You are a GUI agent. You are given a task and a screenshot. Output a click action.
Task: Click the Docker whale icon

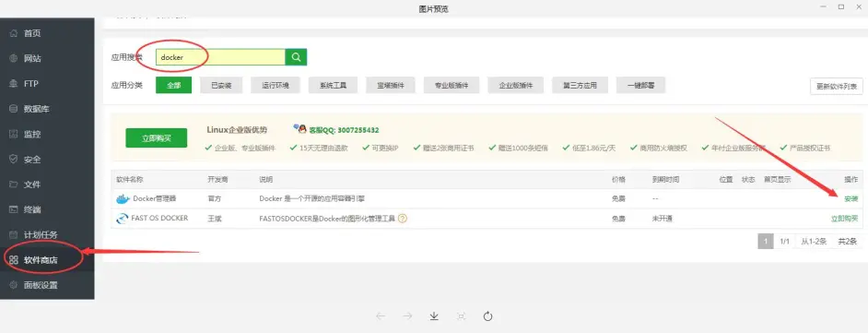click(123, 199)
